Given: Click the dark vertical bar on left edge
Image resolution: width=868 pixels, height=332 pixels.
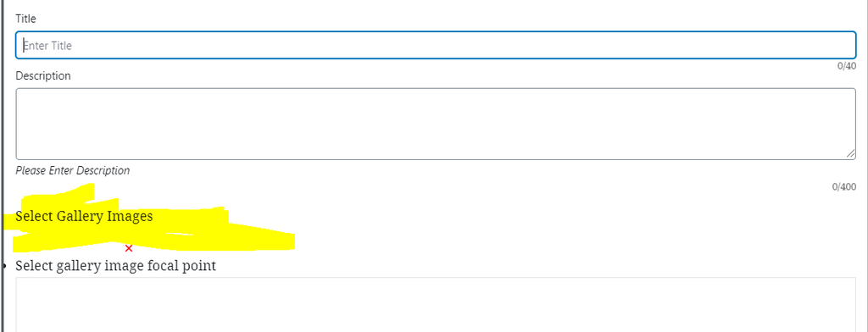Looking at the screenshot, I should point(2,166).
